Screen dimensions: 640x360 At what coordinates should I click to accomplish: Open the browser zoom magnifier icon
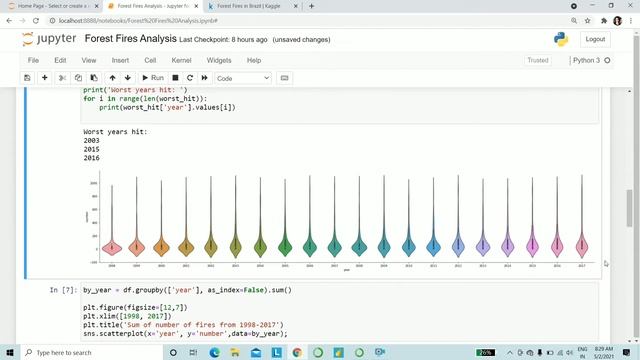tap(574, 20)
